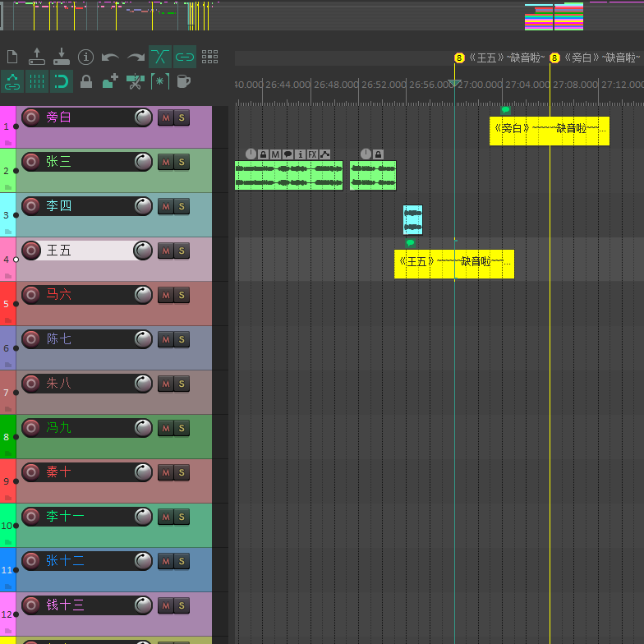Toggle the locking padlock icon
644x644 pixels.
(85, 81)
